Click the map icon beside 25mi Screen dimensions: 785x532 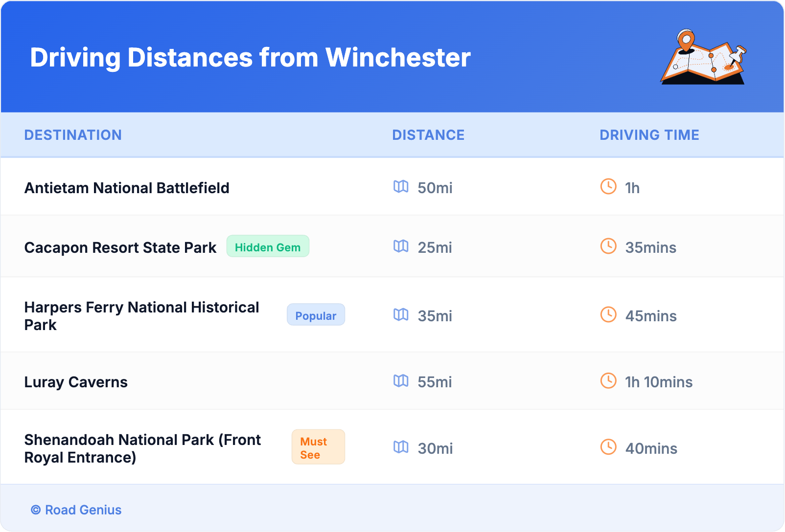[401, 246]
